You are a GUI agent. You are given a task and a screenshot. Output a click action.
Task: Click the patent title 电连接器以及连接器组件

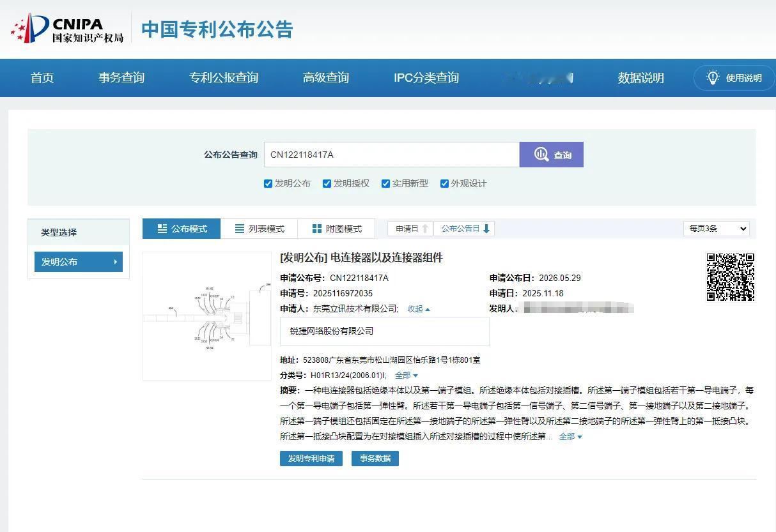pos(386,258)
